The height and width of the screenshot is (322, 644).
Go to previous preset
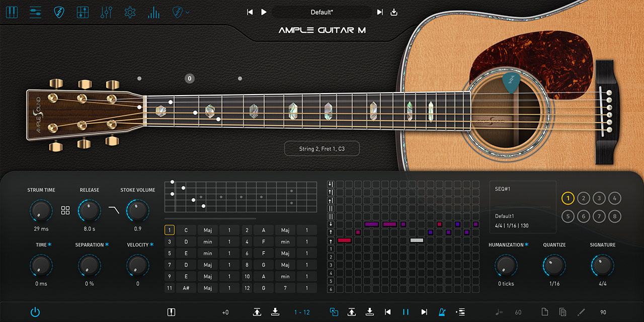[250, 12]
